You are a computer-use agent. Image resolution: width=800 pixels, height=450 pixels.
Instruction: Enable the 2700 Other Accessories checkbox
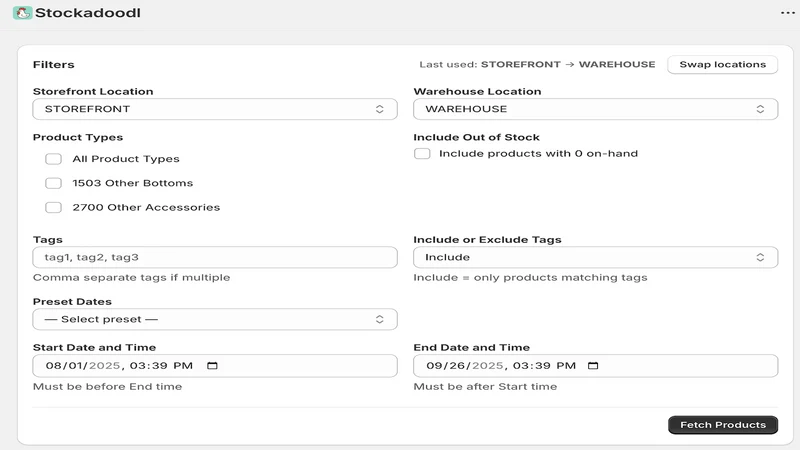54,208
